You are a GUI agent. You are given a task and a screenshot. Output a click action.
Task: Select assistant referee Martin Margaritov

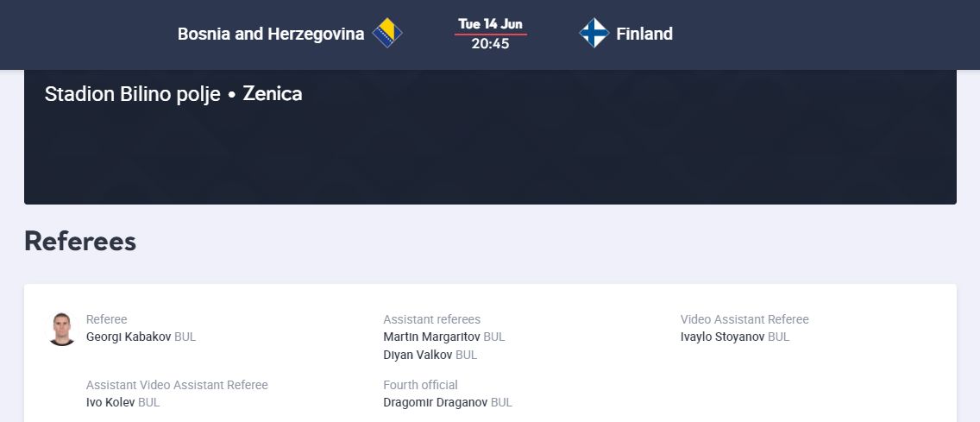[x=431, y=337]
